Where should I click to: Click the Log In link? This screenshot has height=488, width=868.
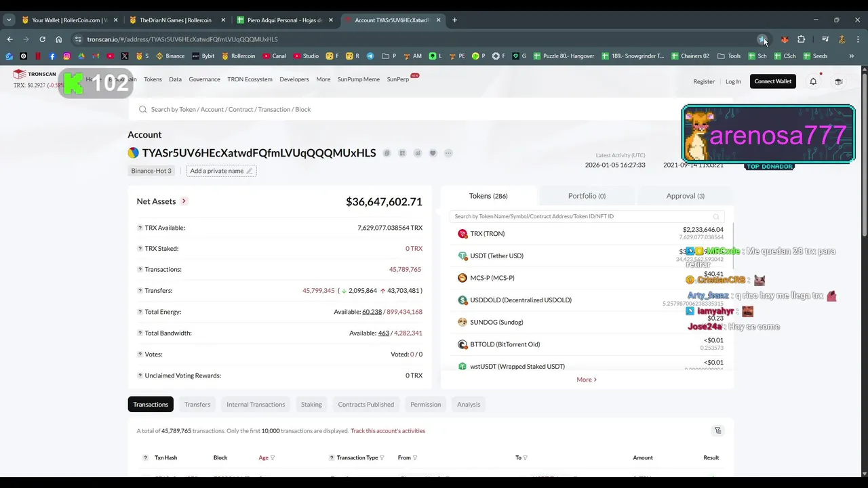click(x=733, y=81)
